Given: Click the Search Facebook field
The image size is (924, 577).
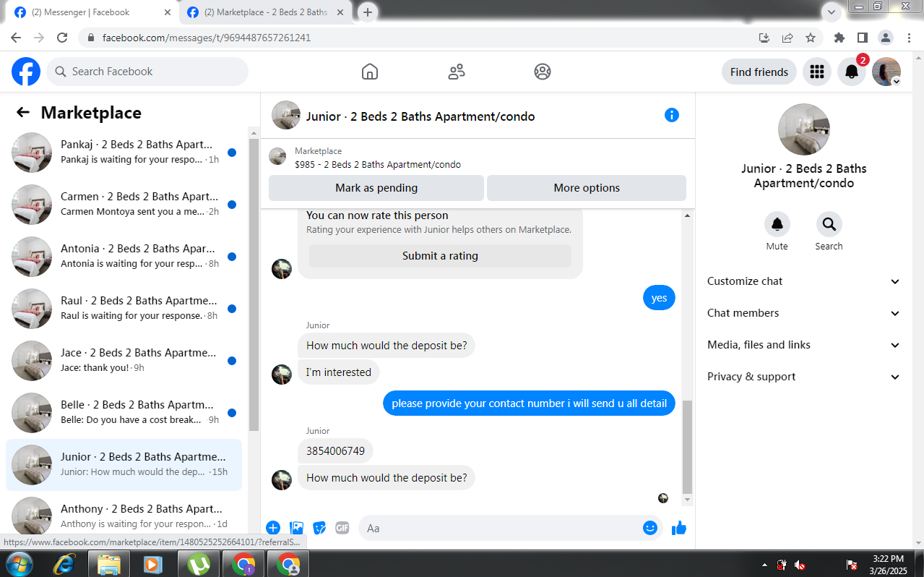Looking at the screenshot, I should [x=147, y=72].
